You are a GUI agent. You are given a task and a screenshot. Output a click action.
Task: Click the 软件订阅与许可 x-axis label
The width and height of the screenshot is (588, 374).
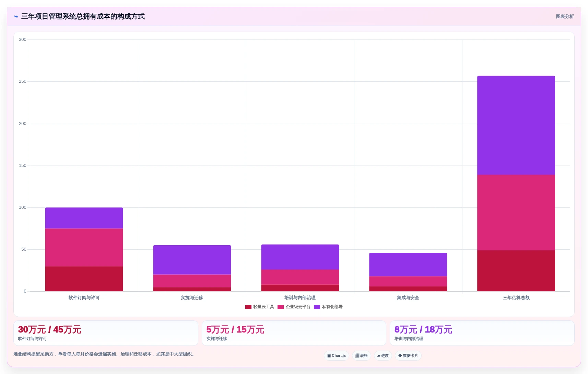point(84,298)
